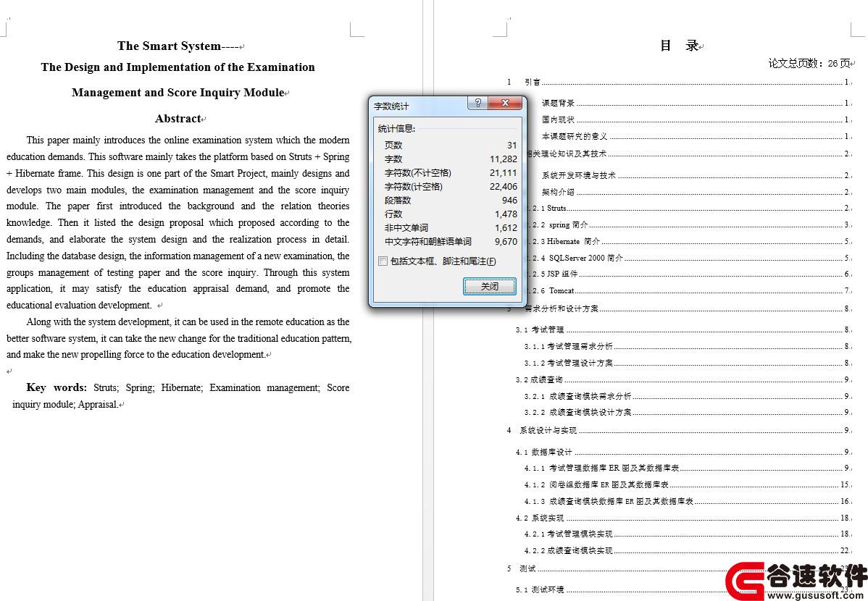Open the TOC entry 本课题研究的意义

[696, 136]
